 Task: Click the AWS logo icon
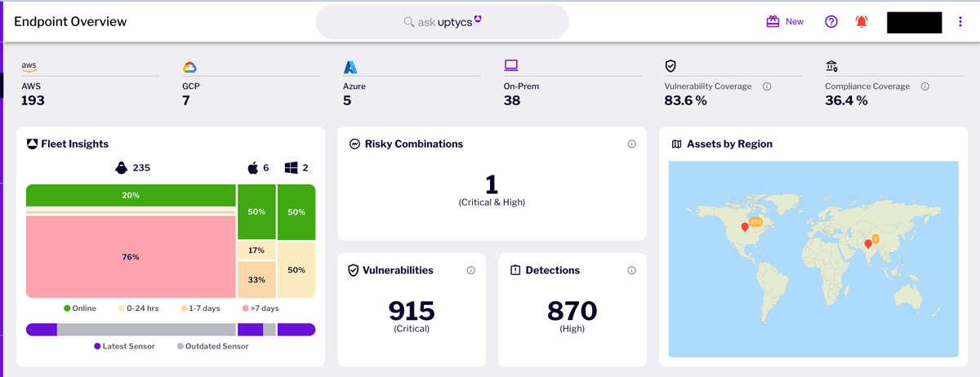tap(29, 67)
